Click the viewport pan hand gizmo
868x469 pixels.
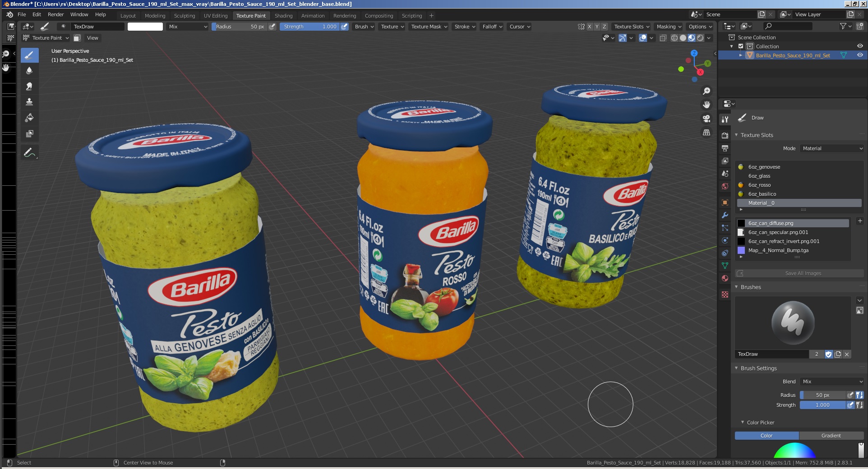[x=706, y=105]
